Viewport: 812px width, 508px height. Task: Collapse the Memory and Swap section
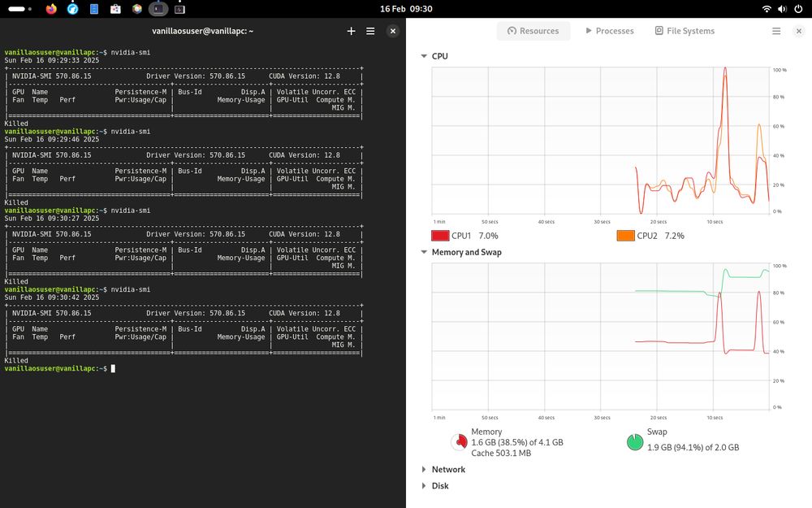(424, 252)
